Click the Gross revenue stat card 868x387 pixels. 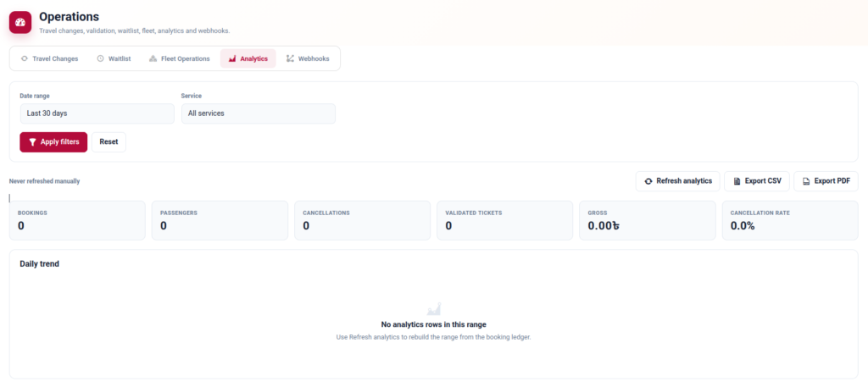tap(647, 220)
